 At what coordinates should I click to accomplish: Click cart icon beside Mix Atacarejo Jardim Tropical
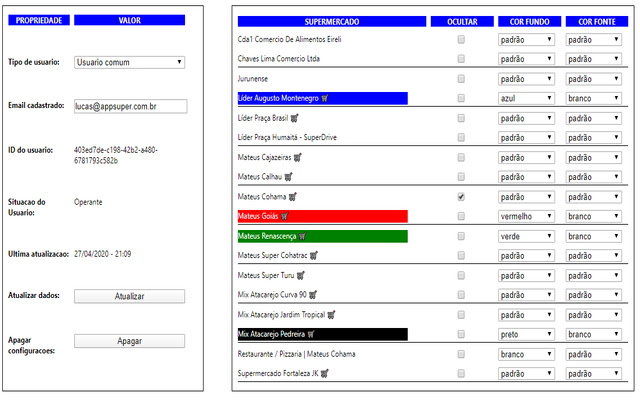[x=331, y=315]
